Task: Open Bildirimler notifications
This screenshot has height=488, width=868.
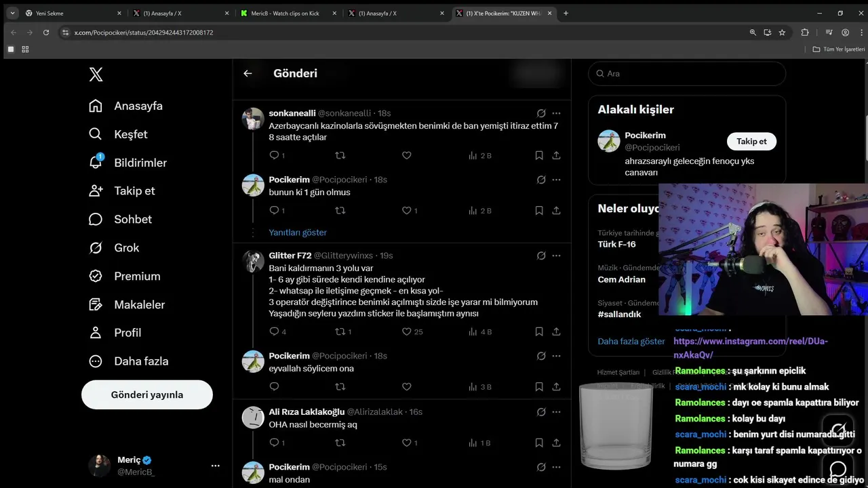Action: 128,163
